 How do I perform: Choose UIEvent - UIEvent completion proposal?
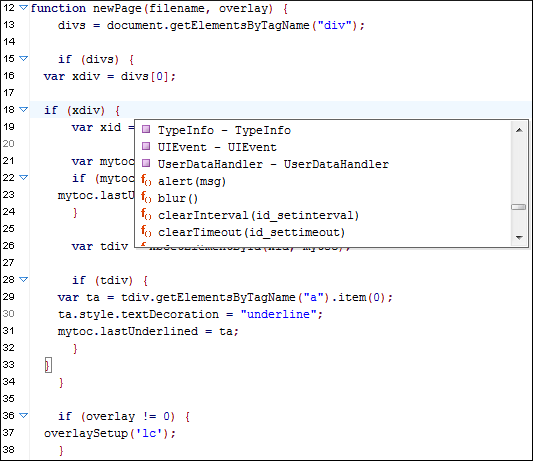217,147
